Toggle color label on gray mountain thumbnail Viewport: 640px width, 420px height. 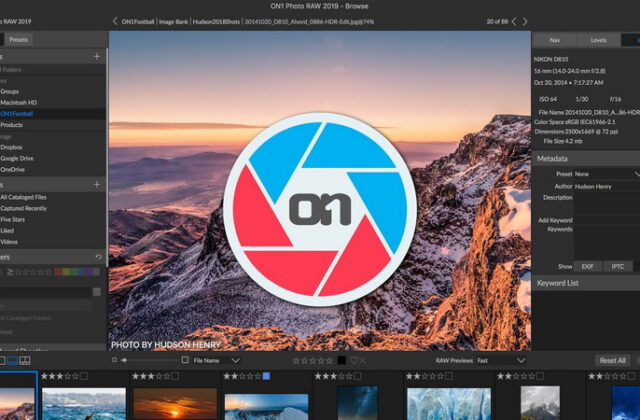[540, 376]
